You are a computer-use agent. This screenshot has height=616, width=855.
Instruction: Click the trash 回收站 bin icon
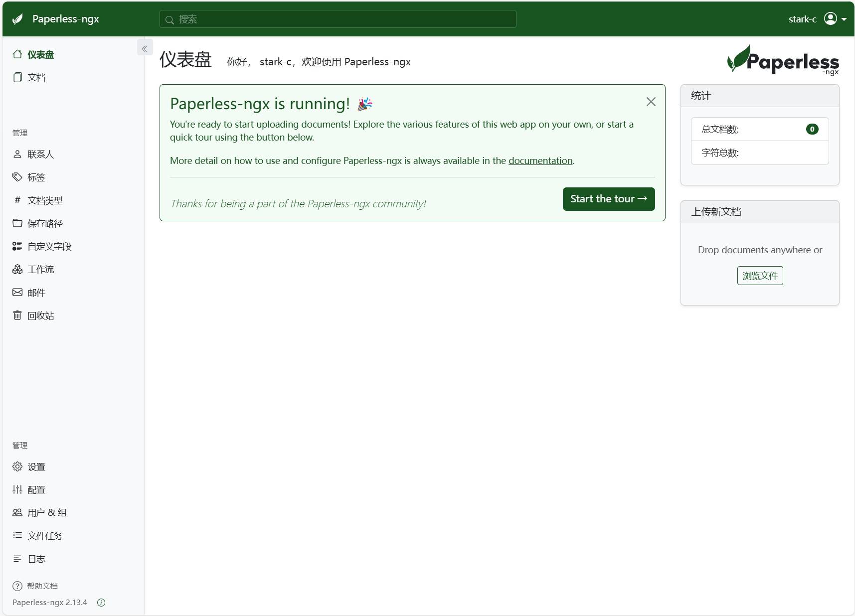click(x=17, y=315)
